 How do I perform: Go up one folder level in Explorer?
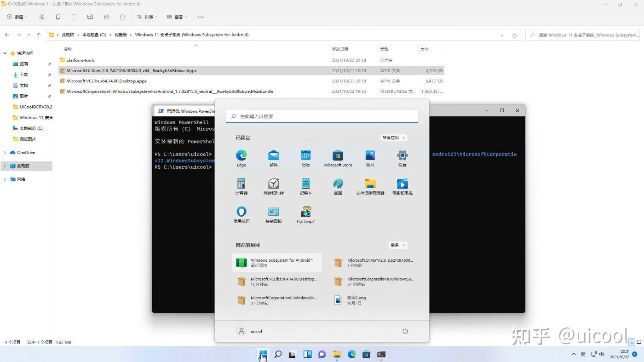[39, 35]
